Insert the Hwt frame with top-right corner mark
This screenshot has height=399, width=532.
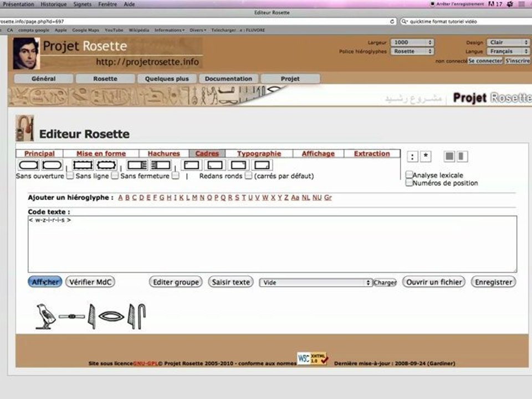[x=238, y=165]
